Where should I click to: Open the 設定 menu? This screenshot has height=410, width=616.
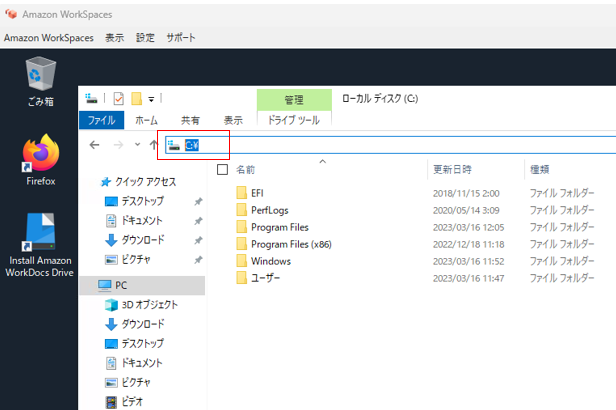click(145, 38)
